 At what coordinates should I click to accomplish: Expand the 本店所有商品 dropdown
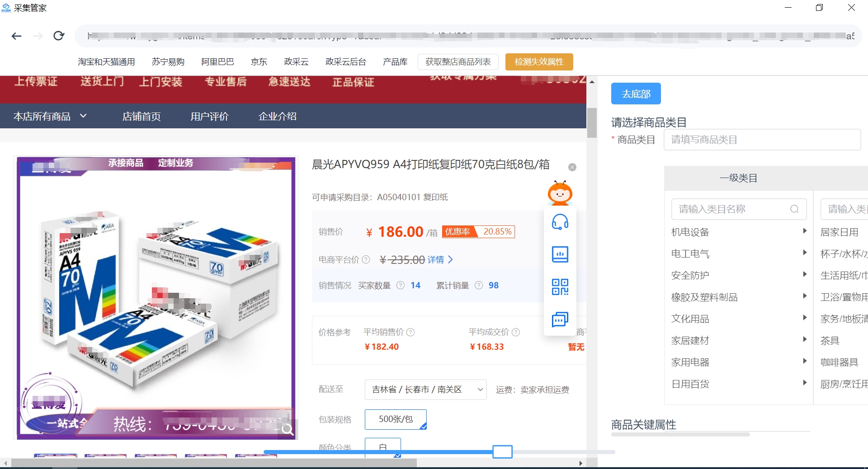click(50, 116)
